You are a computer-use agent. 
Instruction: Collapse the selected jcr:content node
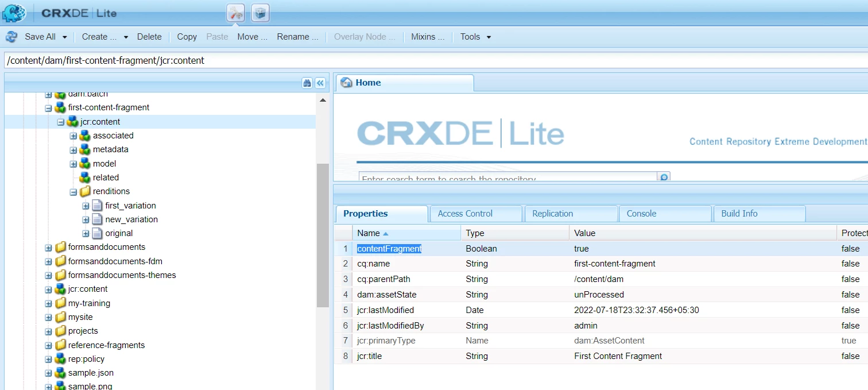[60, 122]
